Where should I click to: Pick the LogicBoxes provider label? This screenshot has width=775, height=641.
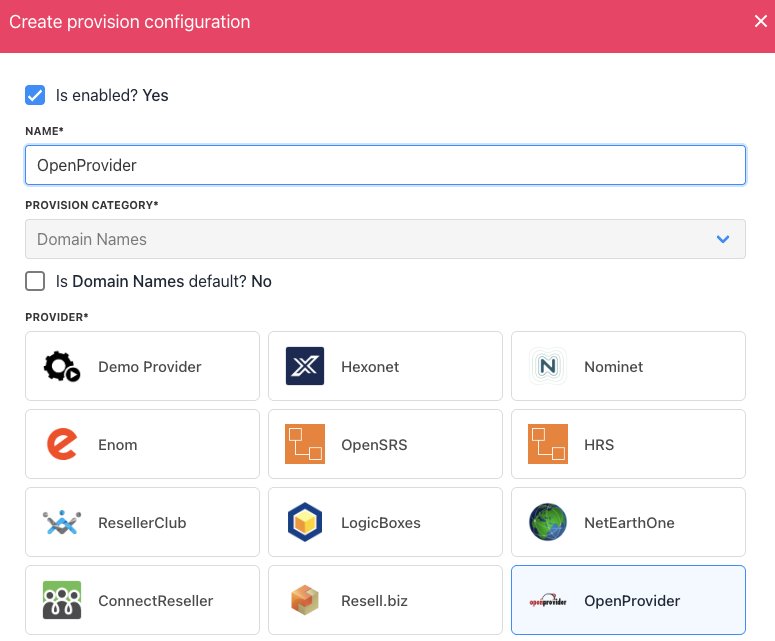point(381,523)
